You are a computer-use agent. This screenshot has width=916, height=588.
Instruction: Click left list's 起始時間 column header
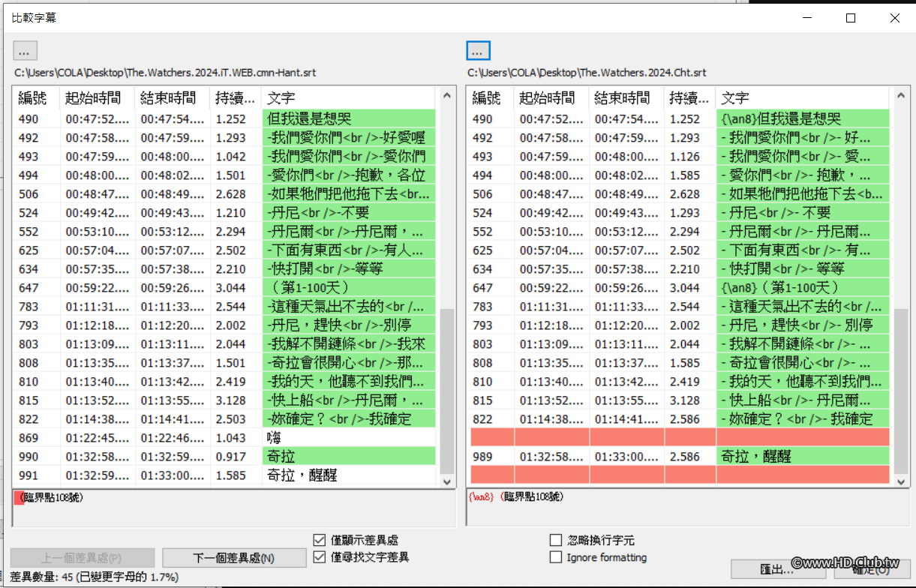tap(98, 97)
